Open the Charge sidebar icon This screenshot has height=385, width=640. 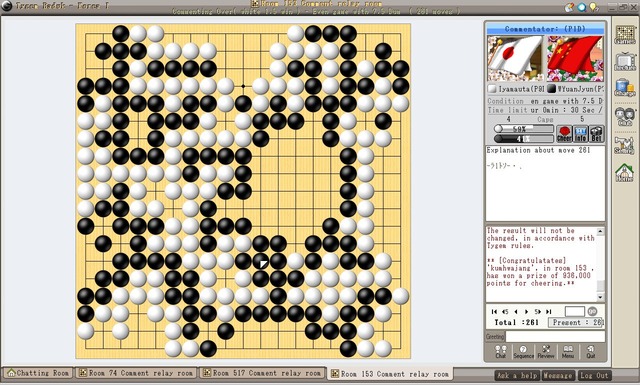click(x=625, y=87)
